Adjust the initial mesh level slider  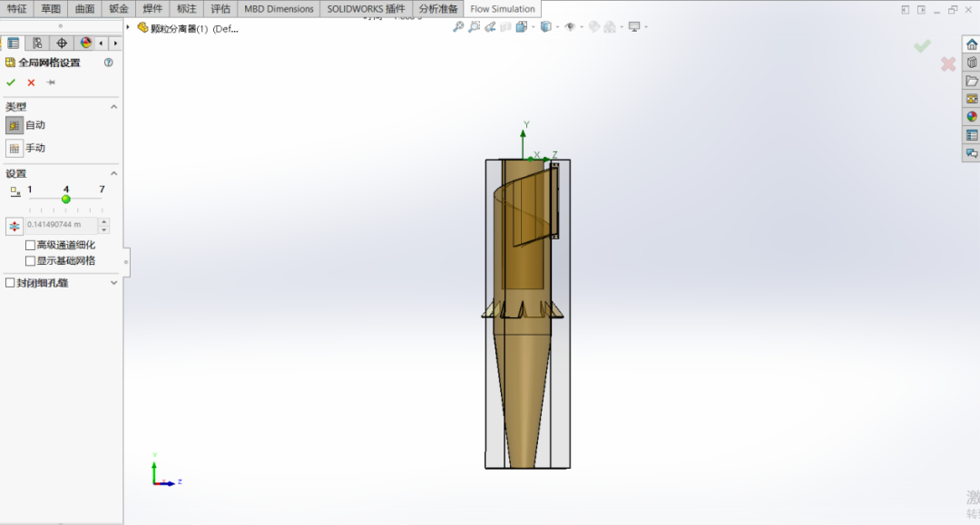(65, 199)
